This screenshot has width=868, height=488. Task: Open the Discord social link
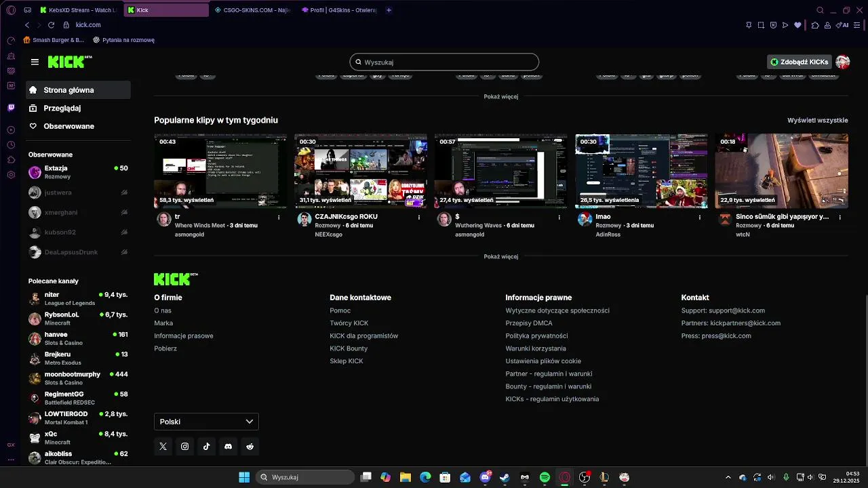229,446
